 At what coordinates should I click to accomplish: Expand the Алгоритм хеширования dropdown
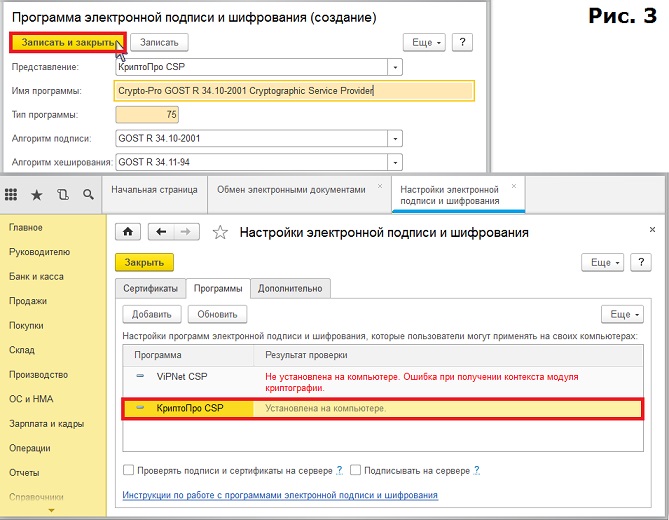[x=395, y=163]
